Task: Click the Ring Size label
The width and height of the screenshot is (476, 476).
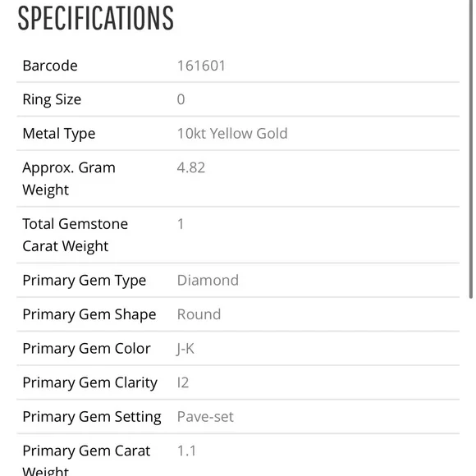Action: 52,100
